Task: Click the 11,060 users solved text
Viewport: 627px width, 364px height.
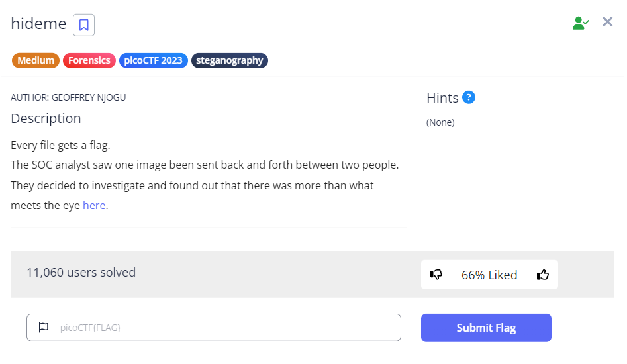Action: click(81, 273)
